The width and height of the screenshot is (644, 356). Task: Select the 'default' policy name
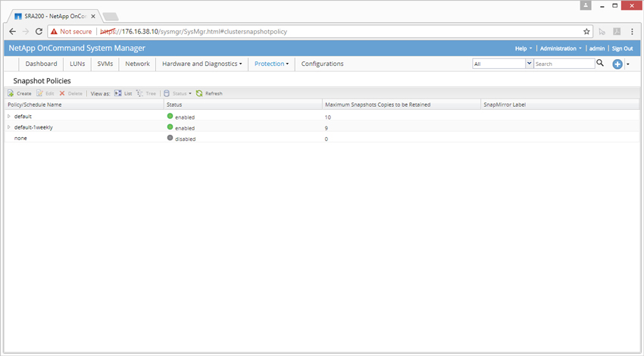click(23, 117)
